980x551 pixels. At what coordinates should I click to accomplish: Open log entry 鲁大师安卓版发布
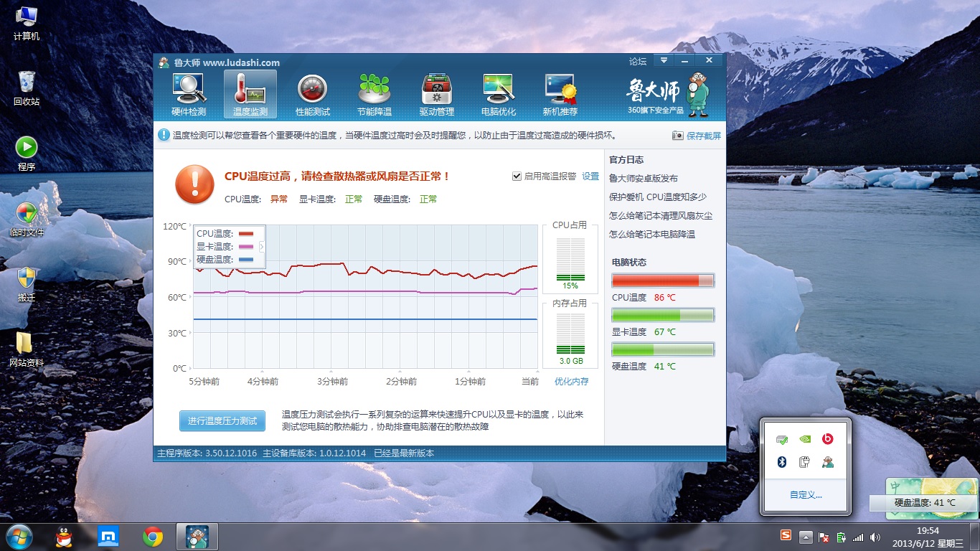click(x=644, y=178)
